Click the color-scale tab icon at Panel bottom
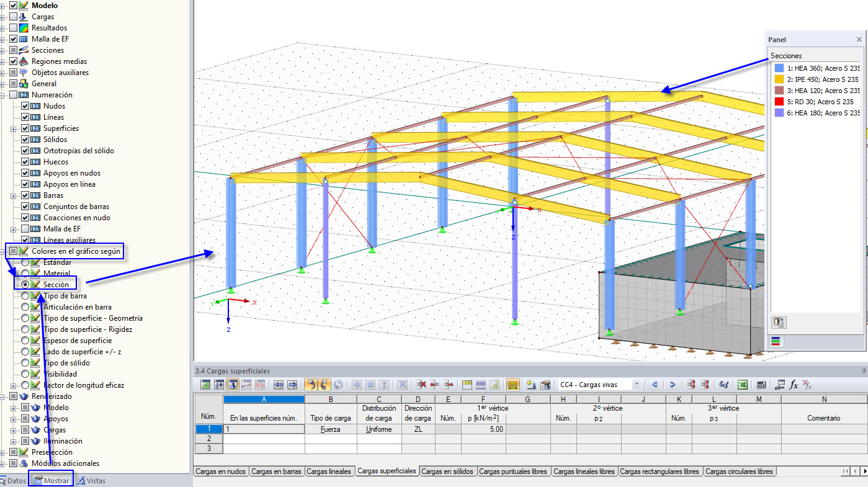The image size is (868, 487). pos(776,341)
